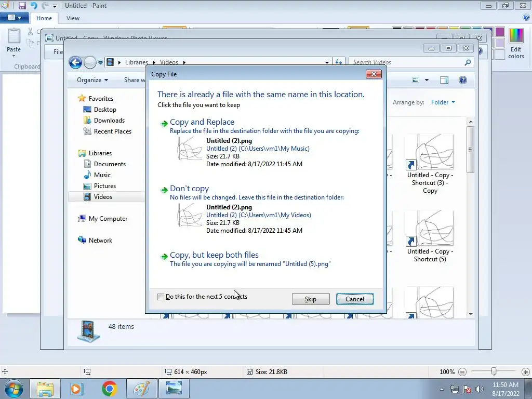Click the search magnifier icon

tap(468, 62)
